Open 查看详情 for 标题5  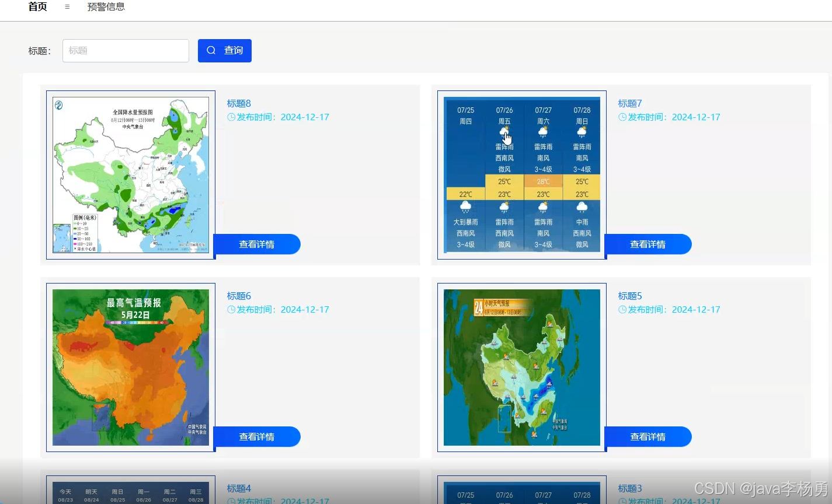[x=648, y=437]
